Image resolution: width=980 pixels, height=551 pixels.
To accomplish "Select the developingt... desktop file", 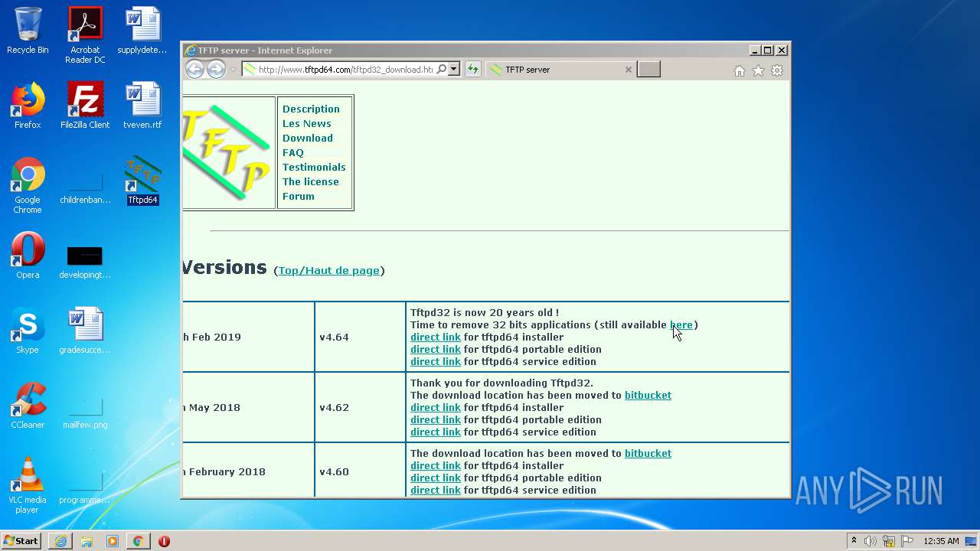I will [85, 260].
